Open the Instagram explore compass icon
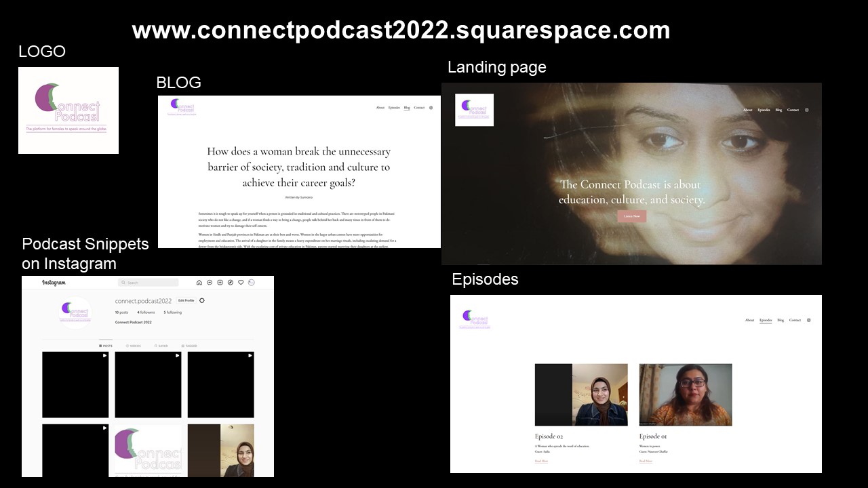 231,283
